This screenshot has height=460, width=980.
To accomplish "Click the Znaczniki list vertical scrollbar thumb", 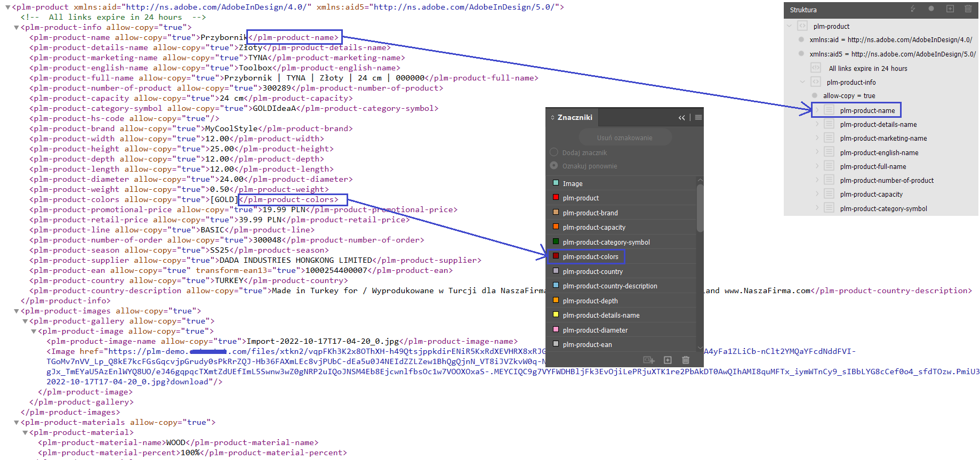I will [700, 208].
